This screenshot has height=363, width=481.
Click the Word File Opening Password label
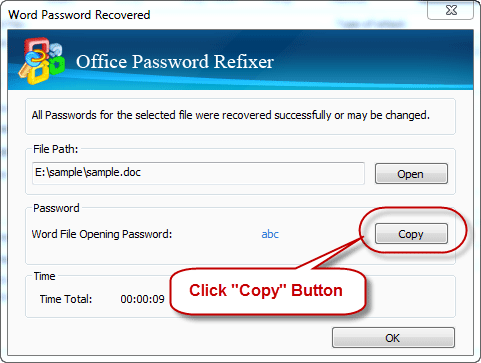pyautogui.click(x=102, y=234)
